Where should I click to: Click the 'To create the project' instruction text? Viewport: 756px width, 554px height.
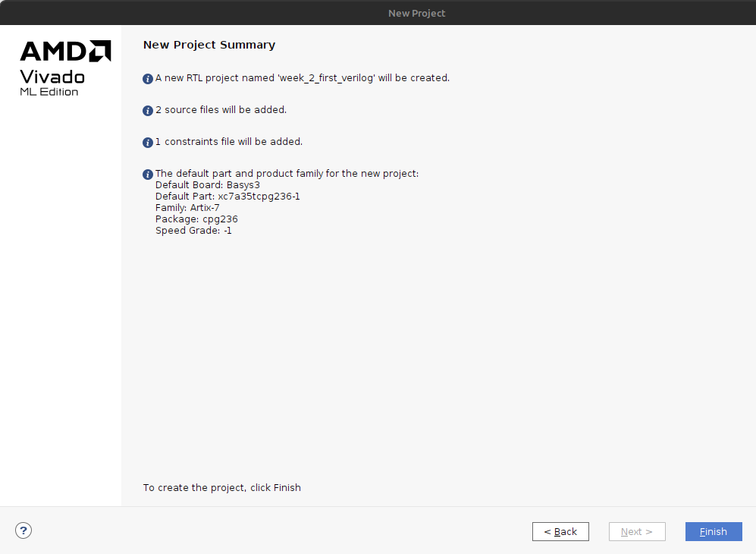point(221,488)
